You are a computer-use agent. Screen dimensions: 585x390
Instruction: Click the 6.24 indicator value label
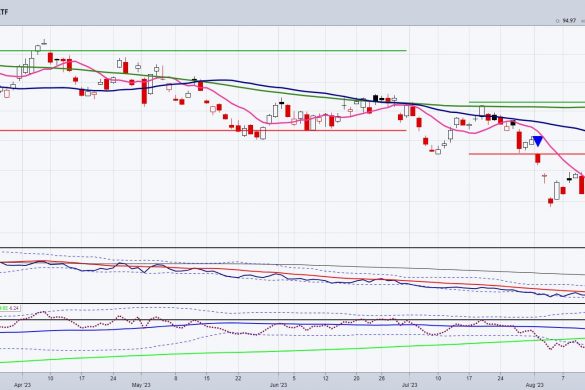pyautogui.click(x=14, y=308)
